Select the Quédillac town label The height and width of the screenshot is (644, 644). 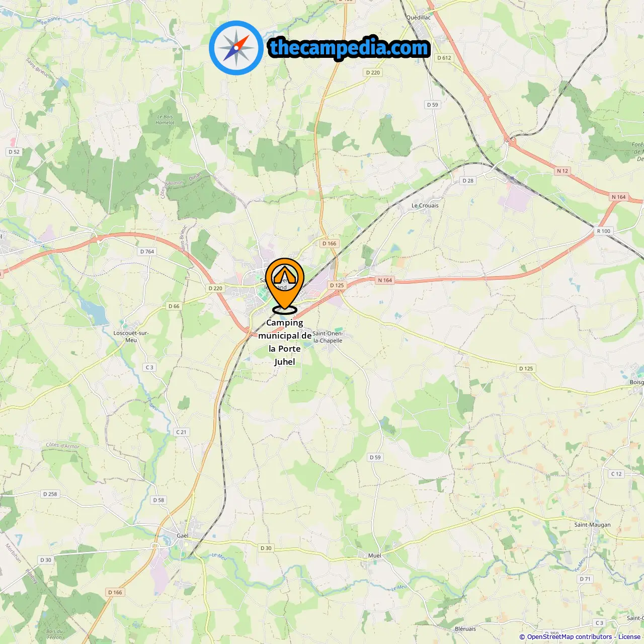click(418, 18)
